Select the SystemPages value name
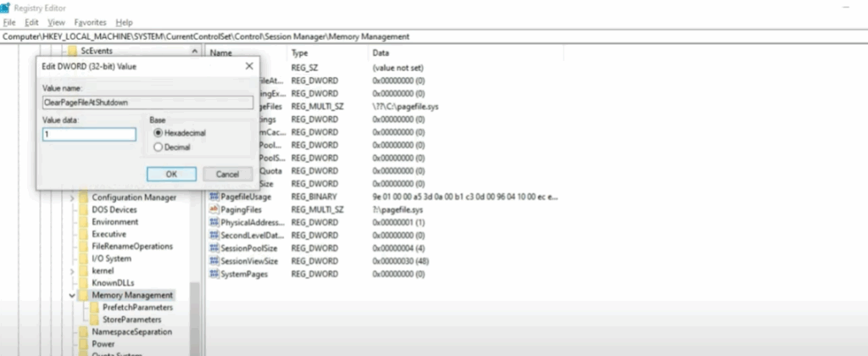 click(x=244, y=274)
